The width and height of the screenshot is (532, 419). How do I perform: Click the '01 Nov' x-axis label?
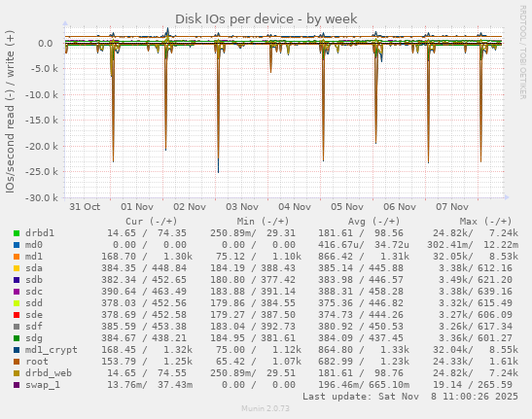(137, 207)
